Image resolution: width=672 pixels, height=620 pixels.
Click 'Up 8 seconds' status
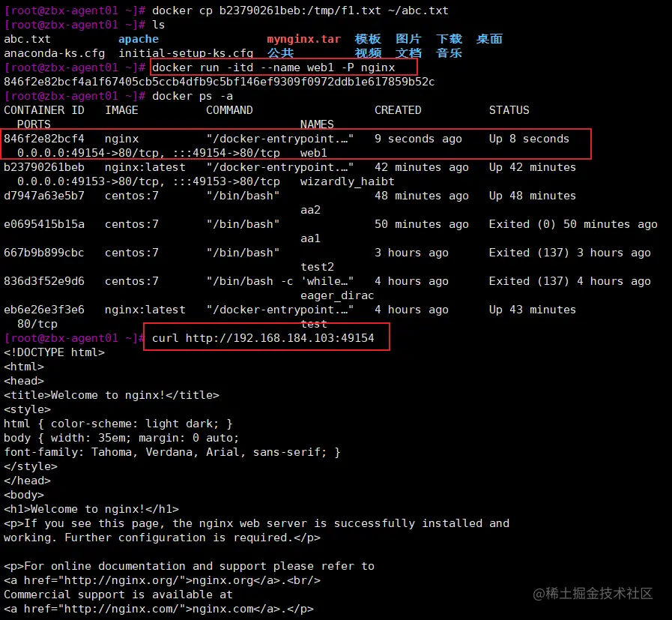(x=530, y=139)
